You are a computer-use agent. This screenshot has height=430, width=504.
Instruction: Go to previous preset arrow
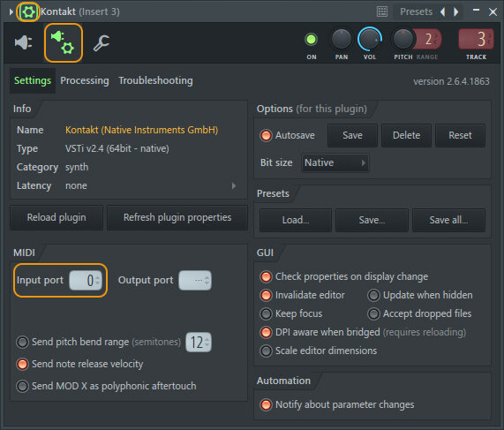(x=443, y=11)
